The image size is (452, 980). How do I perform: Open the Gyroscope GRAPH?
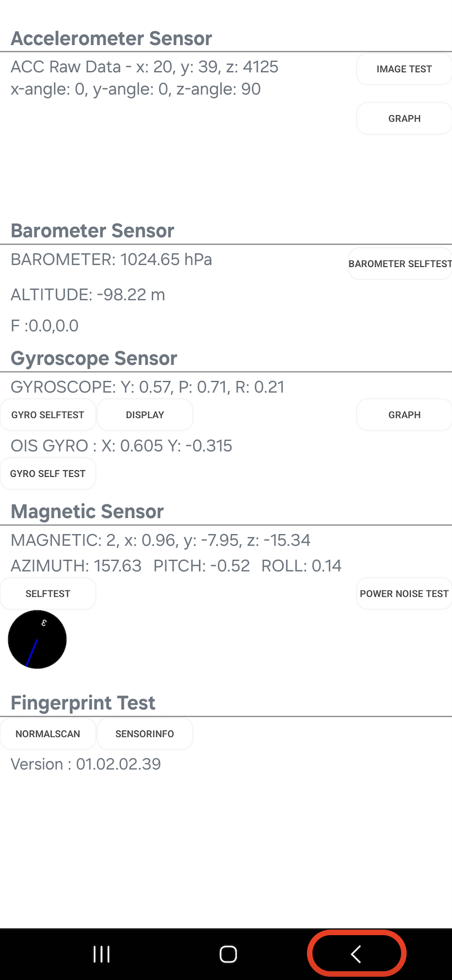[x=404, y=415]
